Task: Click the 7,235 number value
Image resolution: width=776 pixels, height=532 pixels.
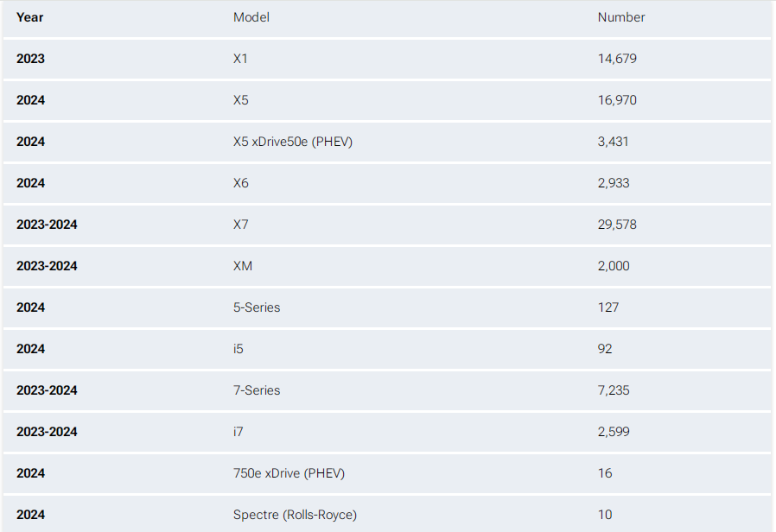Action: [x=614, y=390]
